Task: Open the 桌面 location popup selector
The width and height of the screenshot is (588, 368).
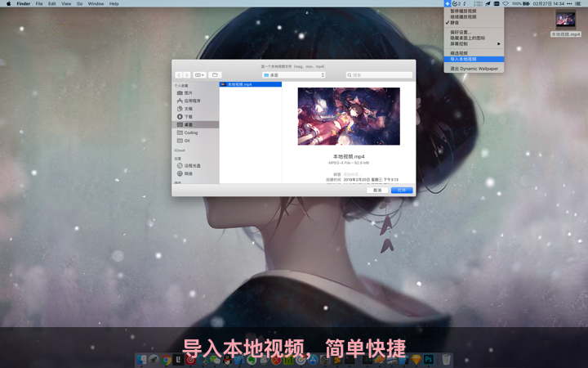Action: [x=294, y=75]
